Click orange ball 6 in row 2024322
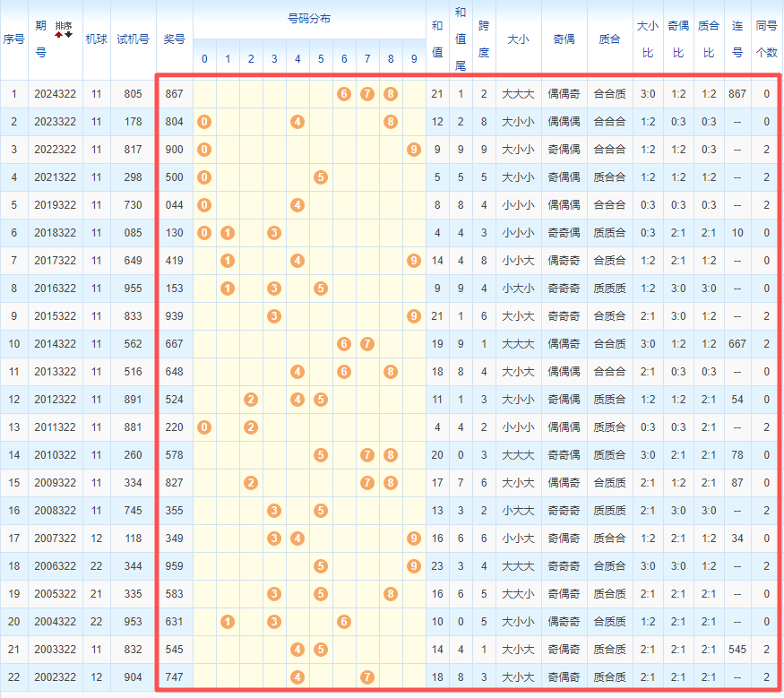Image resolution: width=784 pixels, height=698 pixels. 344,94
